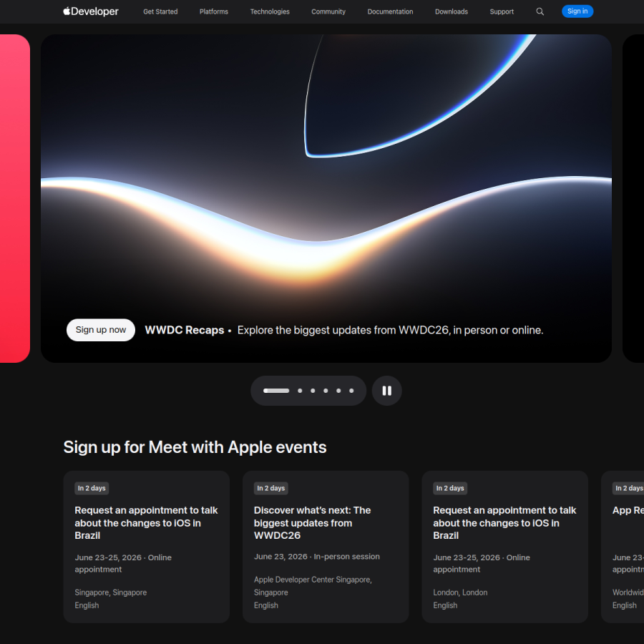The image size is (644, 644).
Task: Open the Support menu
Action: [x=502, y=11]
